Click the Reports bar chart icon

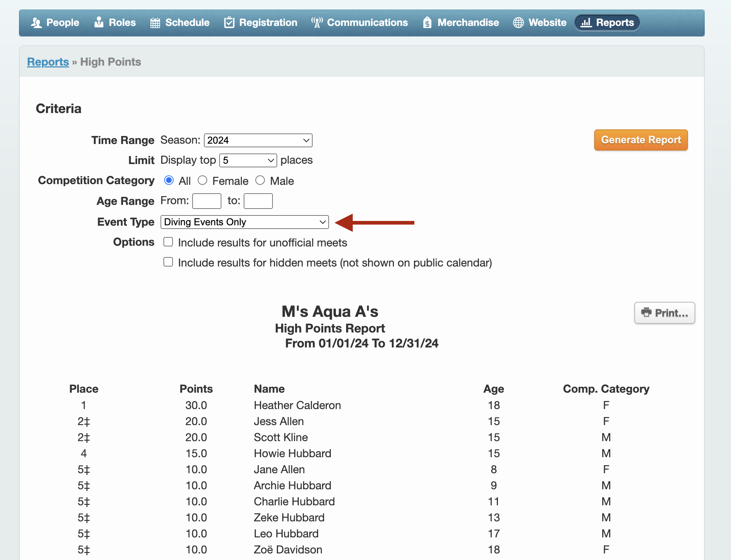(586, 23)
